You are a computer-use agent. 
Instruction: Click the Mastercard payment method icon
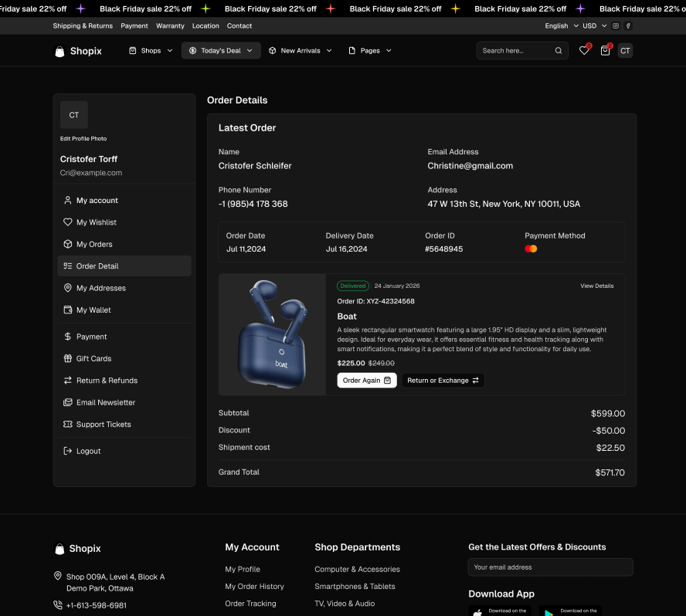pos(531,249)
